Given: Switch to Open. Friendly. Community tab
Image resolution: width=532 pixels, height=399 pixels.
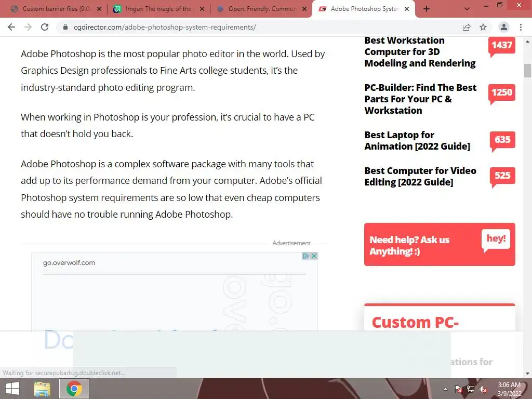Looking at the screenshot, I should [262, 9].
